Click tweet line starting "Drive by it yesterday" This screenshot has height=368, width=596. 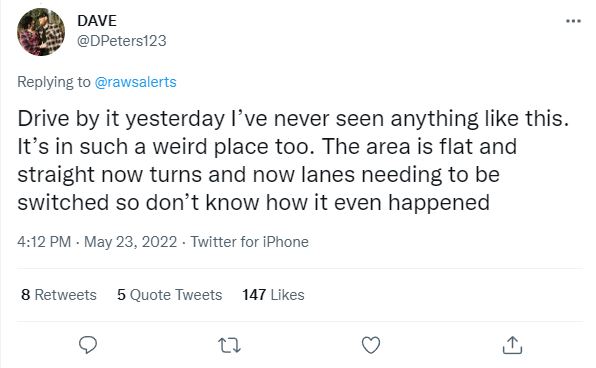[293, 119]
